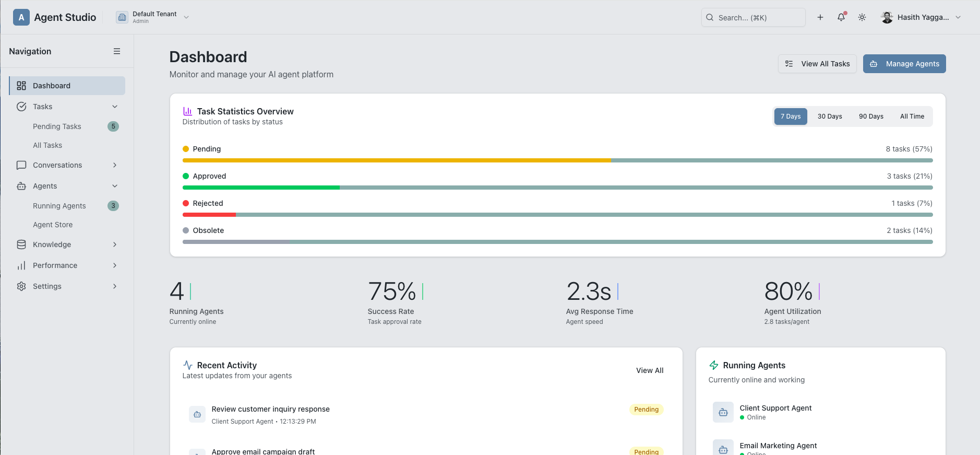Click 'Email Marketing Agent' running agent name
Screen dimensions: 980x455
point(778,446)
